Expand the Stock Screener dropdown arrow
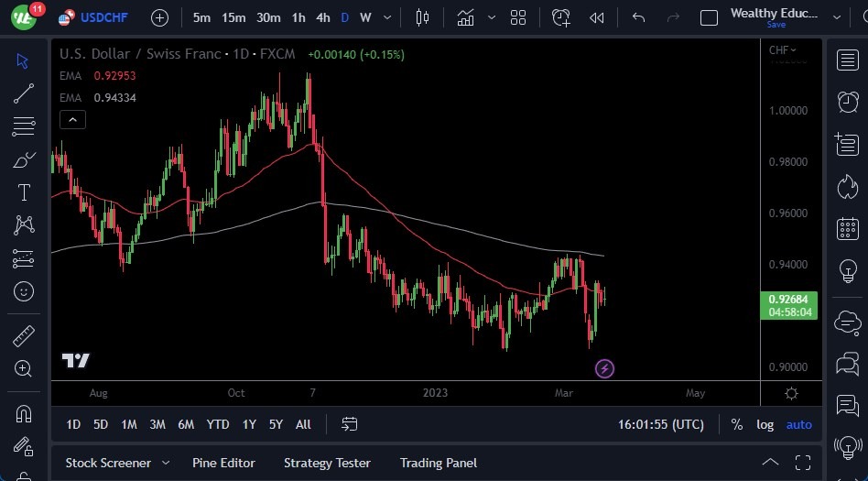 [x=166, y=463]
